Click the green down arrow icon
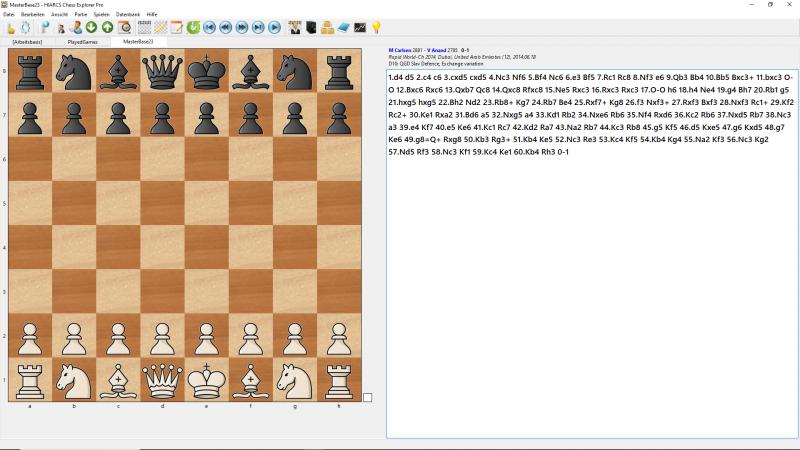Screen dimensions: 800x450 (x=91, y=27)
